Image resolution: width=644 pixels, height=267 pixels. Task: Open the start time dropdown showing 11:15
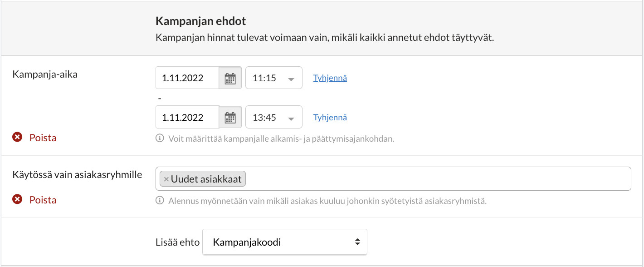click(268, 78)
